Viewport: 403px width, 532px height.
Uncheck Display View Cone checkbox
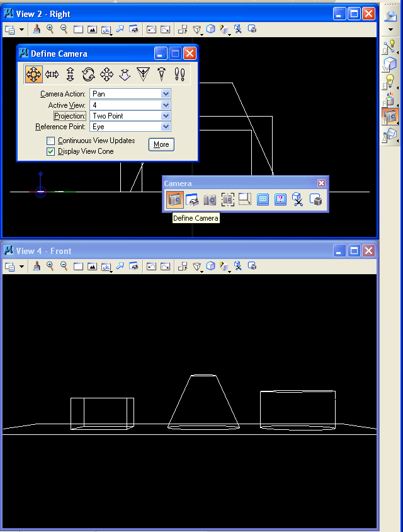pyautogui.click(x=51, y=152)
